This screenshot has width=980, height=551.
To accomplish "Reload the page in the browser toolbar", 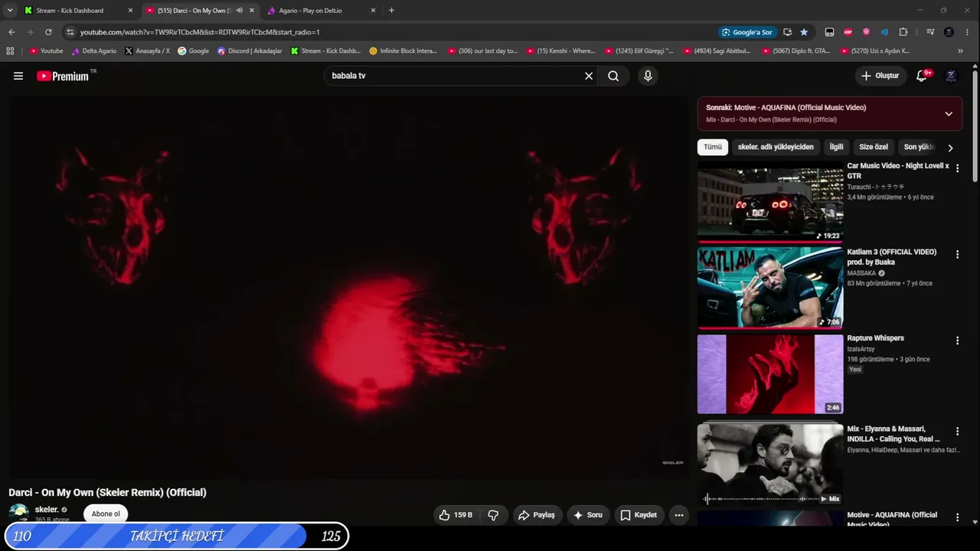I will [48, 32].
